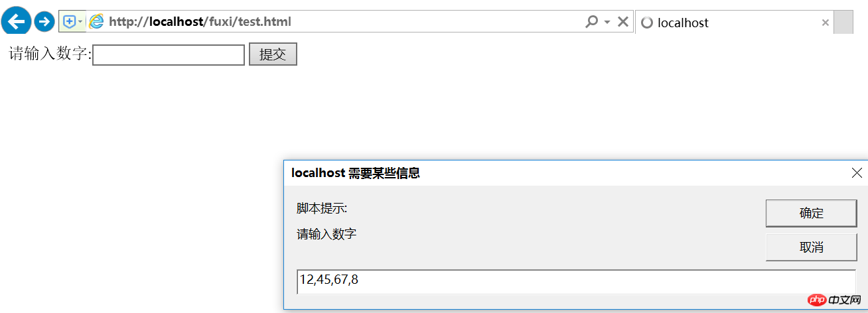Cancel the prompt with 取消
Image resolution: width=868 pixels, height=313 pixels.
[x=811, y=247]
